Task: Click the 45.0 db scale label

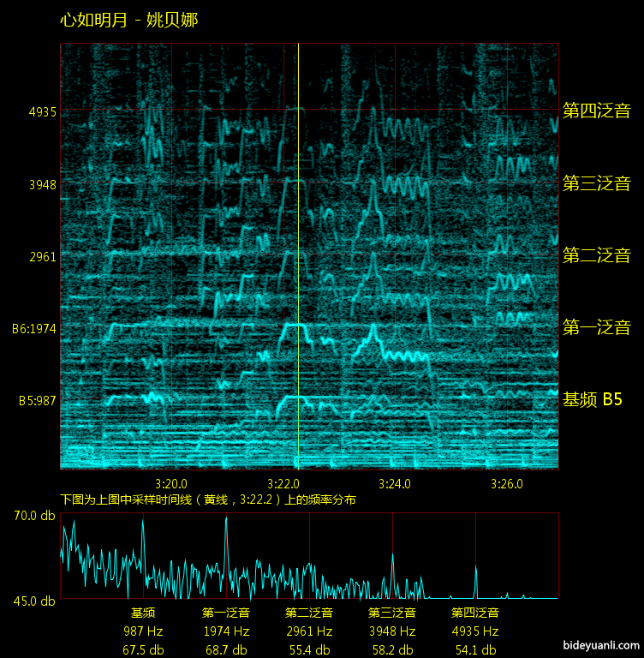Action: 35,601
